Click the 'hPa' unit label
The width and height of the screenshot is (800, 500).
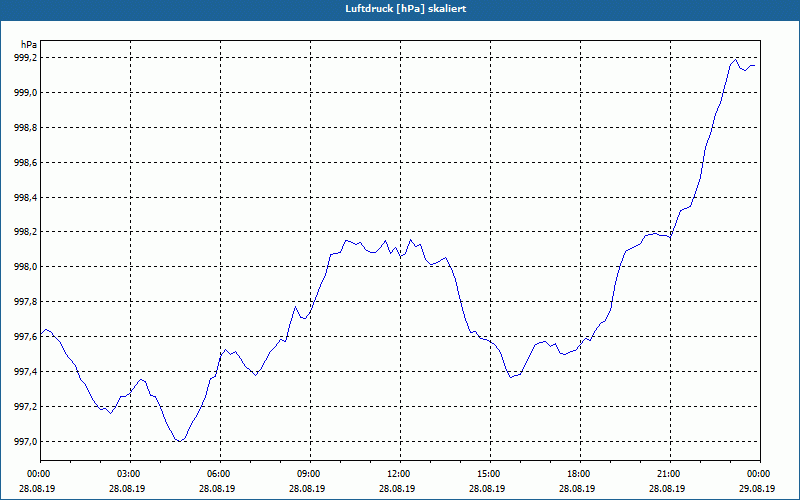pyautogui.click(x=29, y=45)
